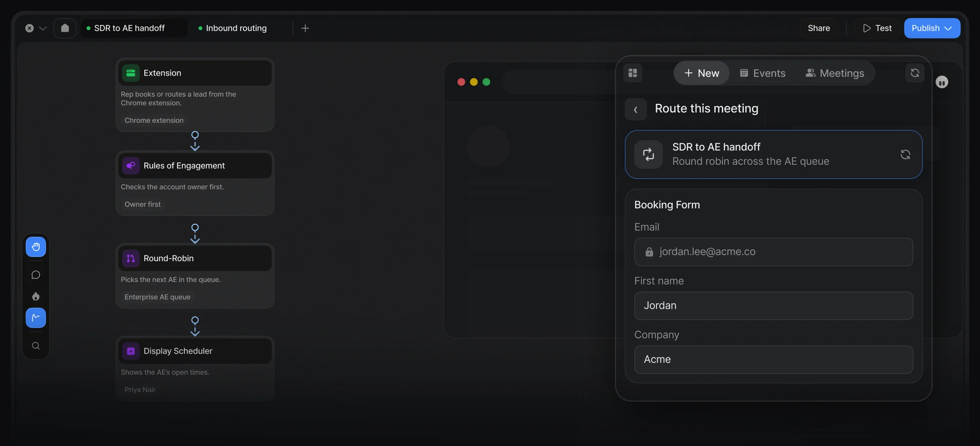
Task: Select the path drawing tool
Action: 36,318
